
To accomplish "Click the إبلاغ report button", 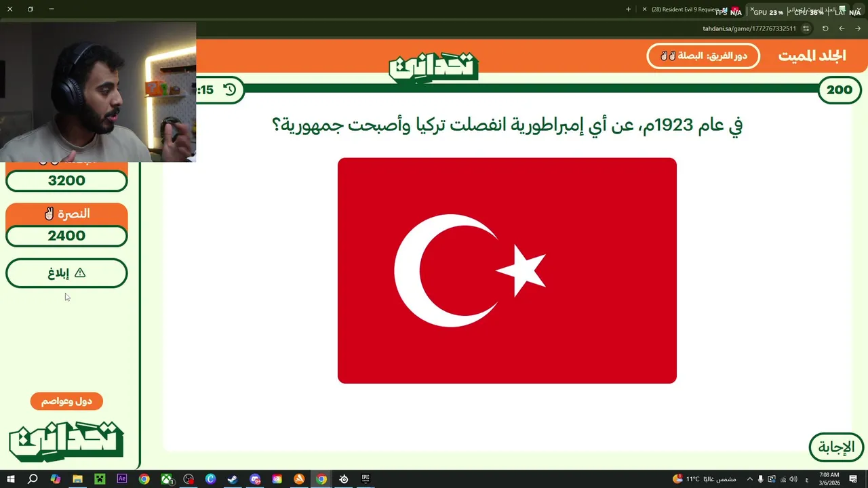I will (66, 273).
